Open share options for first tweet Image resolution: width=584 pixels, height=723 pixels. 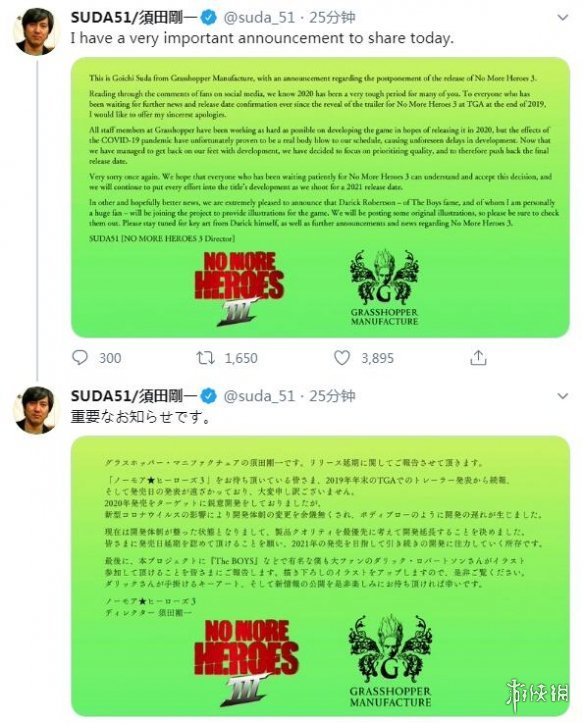(478, 357)
